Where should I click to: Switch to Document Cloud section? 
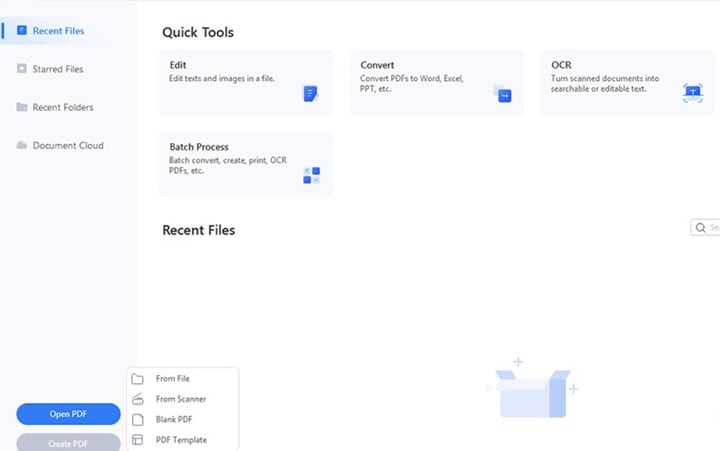click(67, 145)
